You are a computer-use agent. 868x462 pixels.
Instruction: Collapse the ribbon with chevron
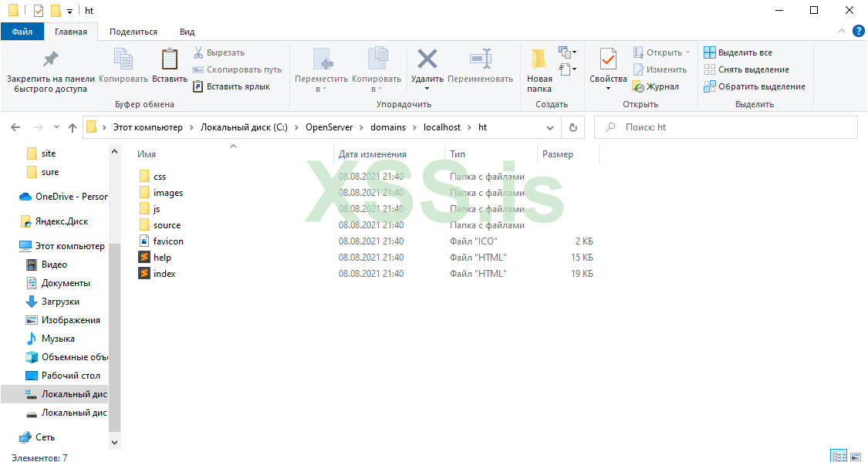coord(842,31)
